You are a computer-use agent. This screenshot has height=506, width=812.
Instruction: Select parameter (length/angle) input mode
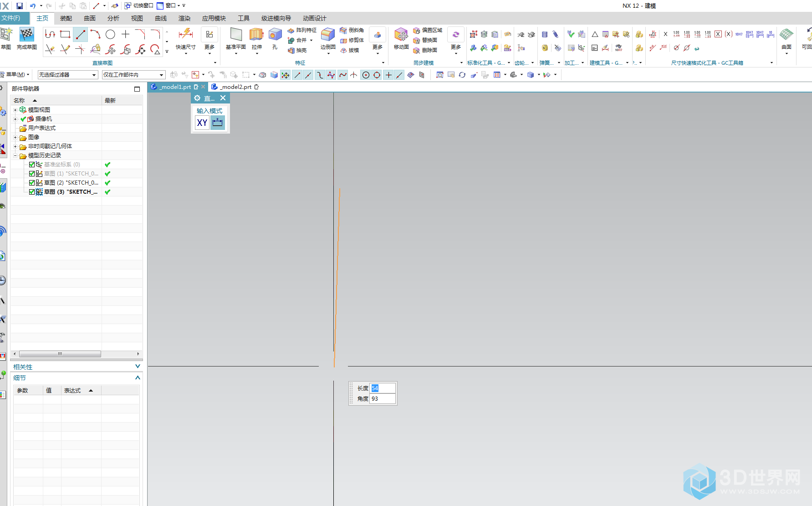(x=218, y=123)
